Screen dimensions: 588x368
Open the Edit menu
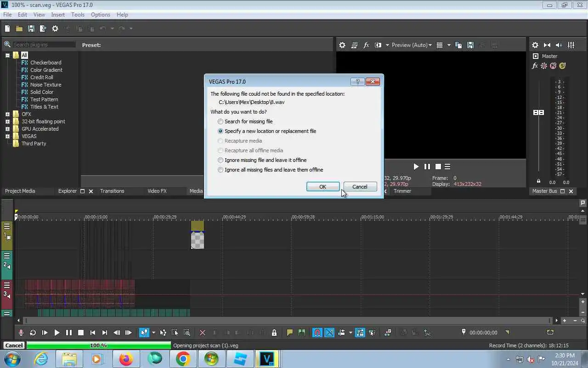click(x=22, y=15)
